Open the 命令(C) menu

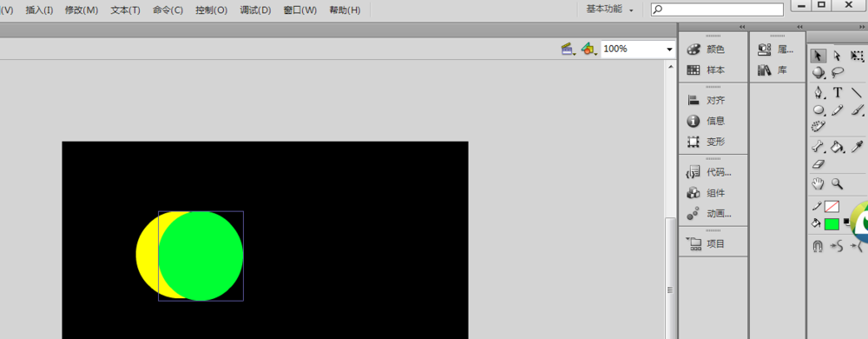point(168,10)
